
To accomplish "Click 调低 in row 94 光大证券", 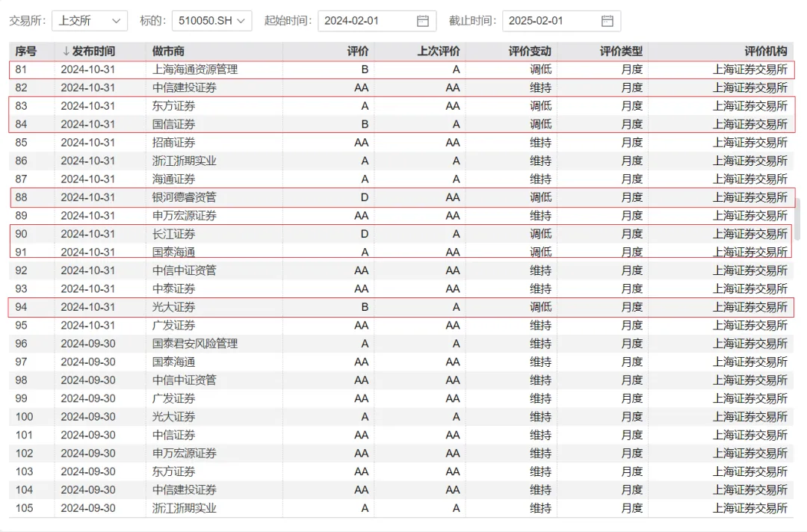I will click(540, 307).
